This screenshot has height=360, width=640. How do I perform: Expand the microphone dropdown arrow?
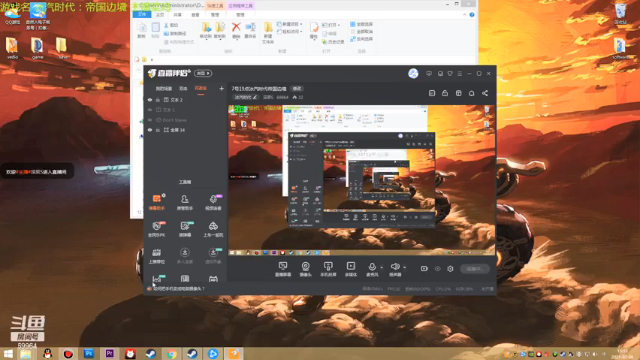click(382, 267)
